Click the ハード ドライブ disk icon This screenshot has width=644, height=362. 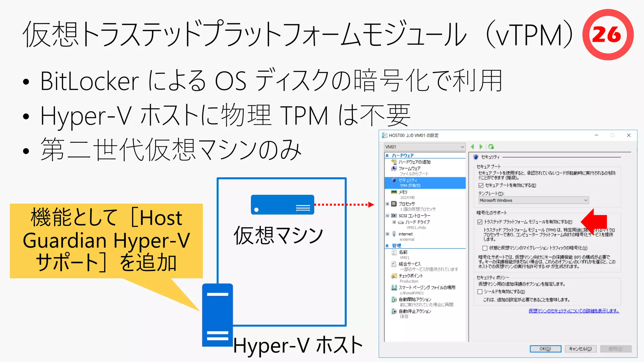tap(401, 222)
